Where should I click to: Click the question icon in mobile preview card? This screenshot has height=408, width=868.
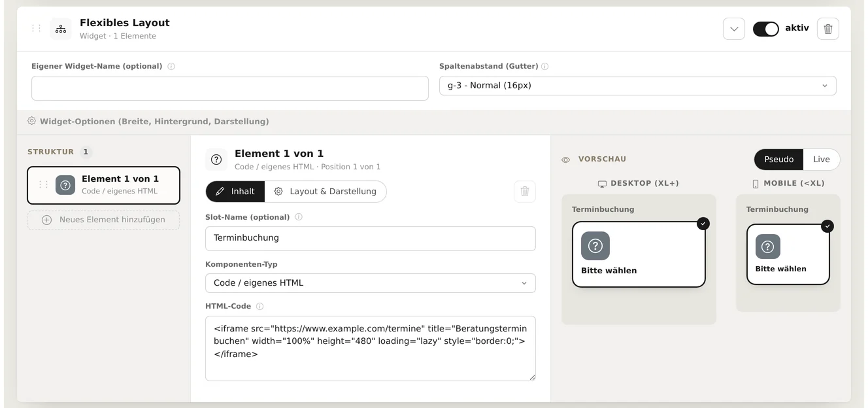point(768,246)
